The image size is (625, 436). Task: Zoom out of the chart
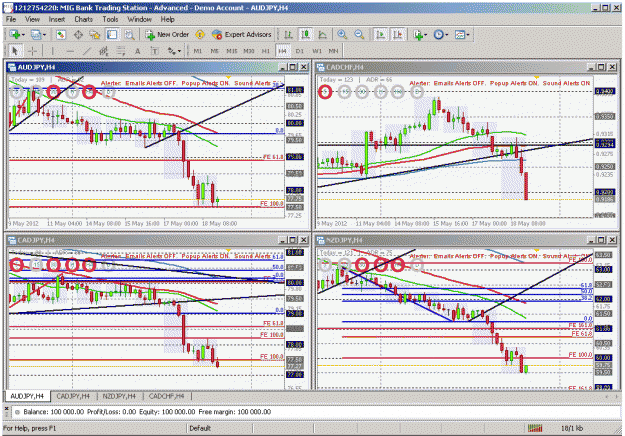point(359,35)
